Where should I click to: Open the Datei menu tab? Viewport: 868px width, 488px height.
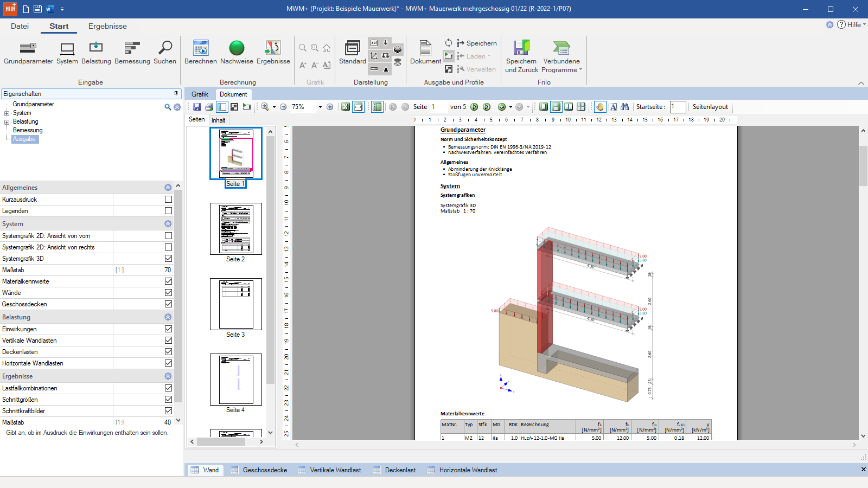[20, 26]
